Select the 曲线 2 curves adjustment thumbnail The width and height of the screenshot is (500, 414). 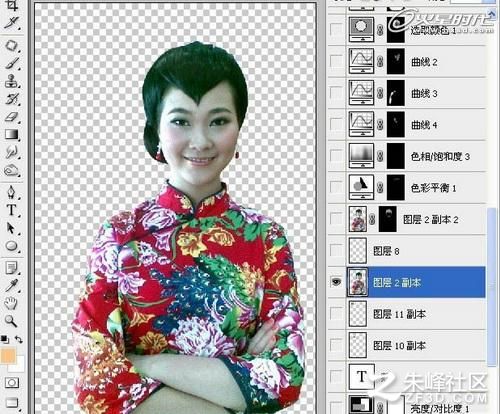click(361, 61)
